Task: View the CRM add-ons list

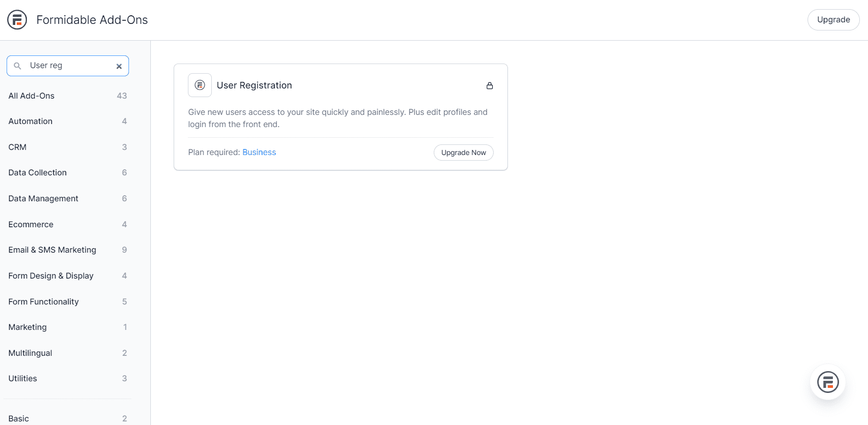Action: click(x=17, y=147)
